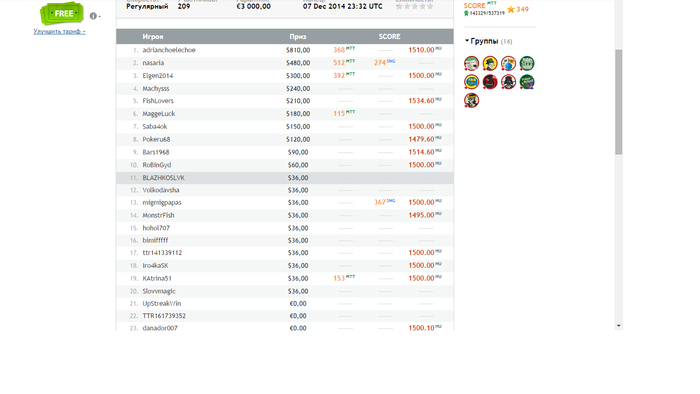Open the sepia group avatar in third row
Image resolution: width=700 pixels, height=394 pixels.
click(471, 100)
